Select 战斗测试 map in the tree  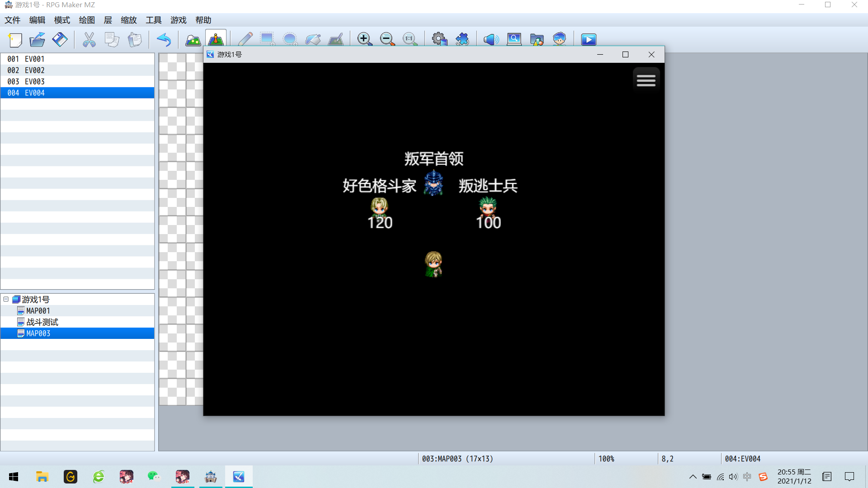(42, 322)
